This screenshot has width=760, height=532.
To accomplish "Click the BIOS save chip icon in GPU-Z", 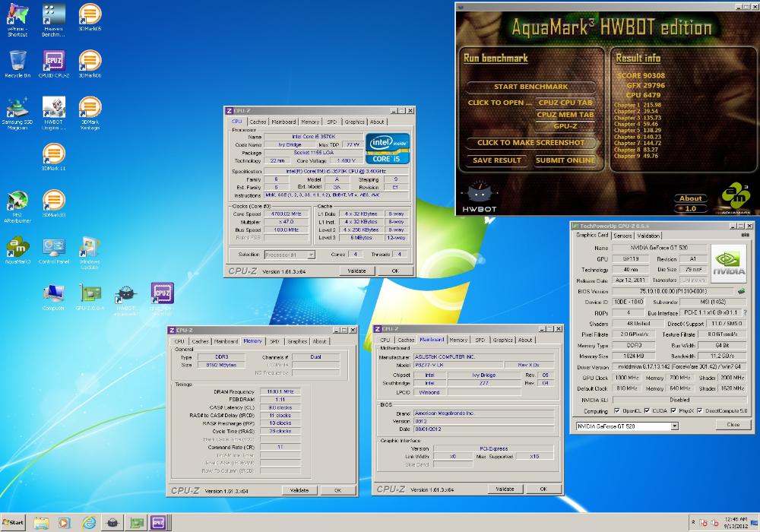I will [x=740, y=291].
